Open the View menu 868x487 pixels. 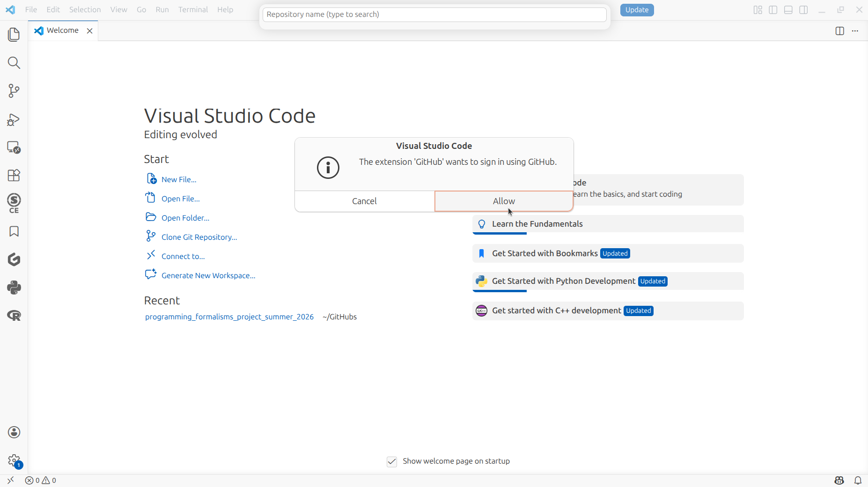118,9
